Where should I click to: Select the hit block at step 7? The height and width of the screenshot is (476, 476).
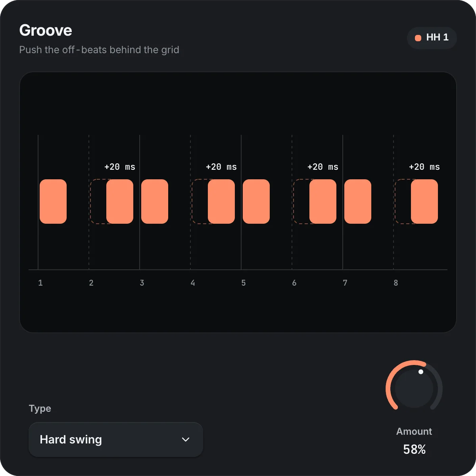[358, 202]
